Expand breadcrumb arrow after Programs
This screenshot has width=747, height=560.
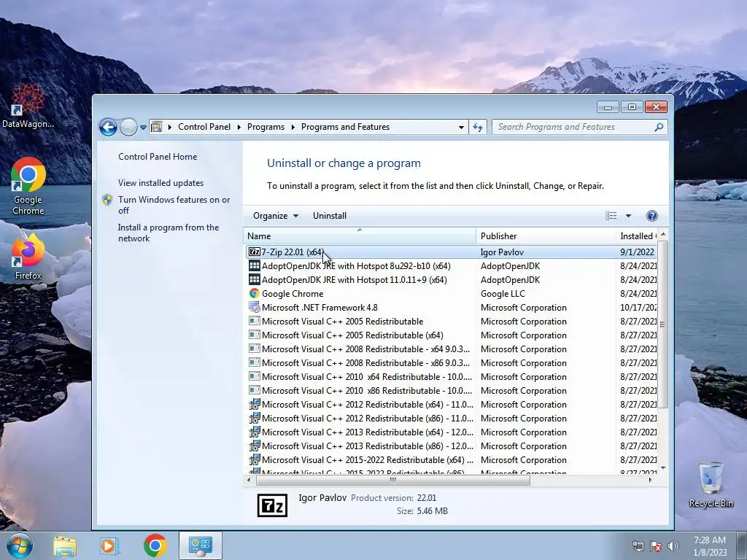click(293, 127)
